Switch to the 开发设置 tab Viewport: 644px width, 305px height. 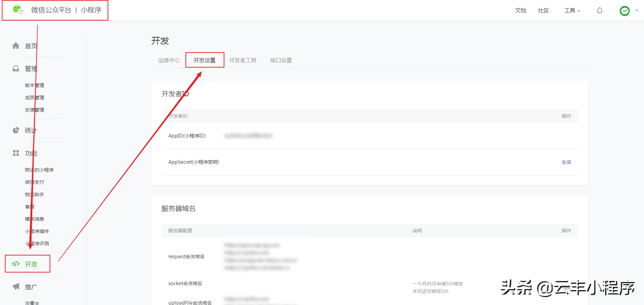[204, 60]
